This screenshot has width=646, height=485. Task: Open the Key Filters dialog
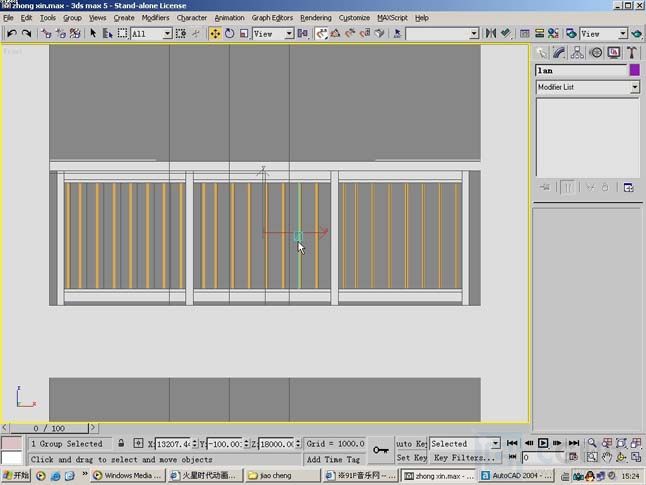(x=464, y=457)
